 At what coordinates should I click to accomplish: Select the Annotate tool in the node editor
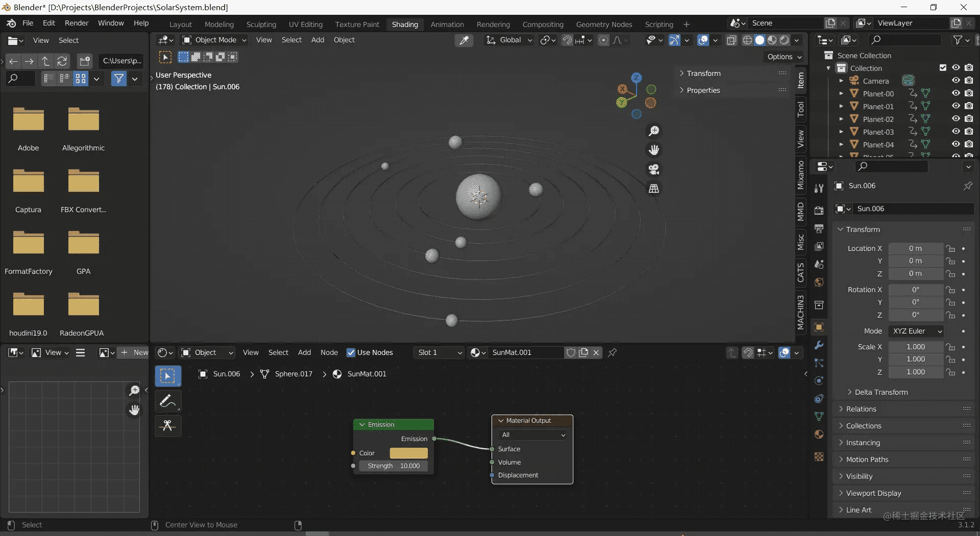click(168, 402)
